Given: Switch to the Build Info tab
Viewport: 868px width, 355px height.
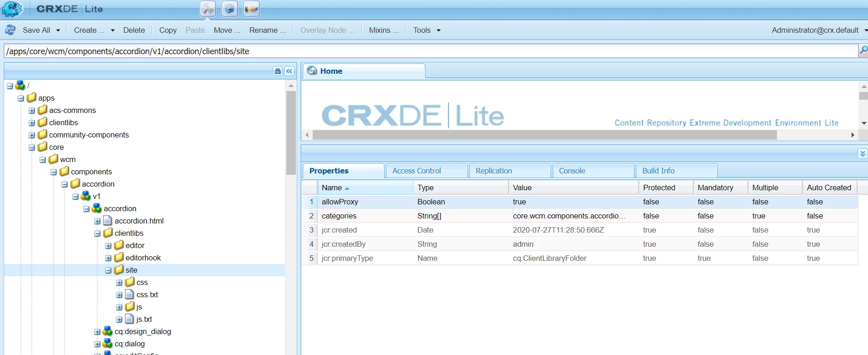Looking at the screenshot, I should (x=676, y=171).
